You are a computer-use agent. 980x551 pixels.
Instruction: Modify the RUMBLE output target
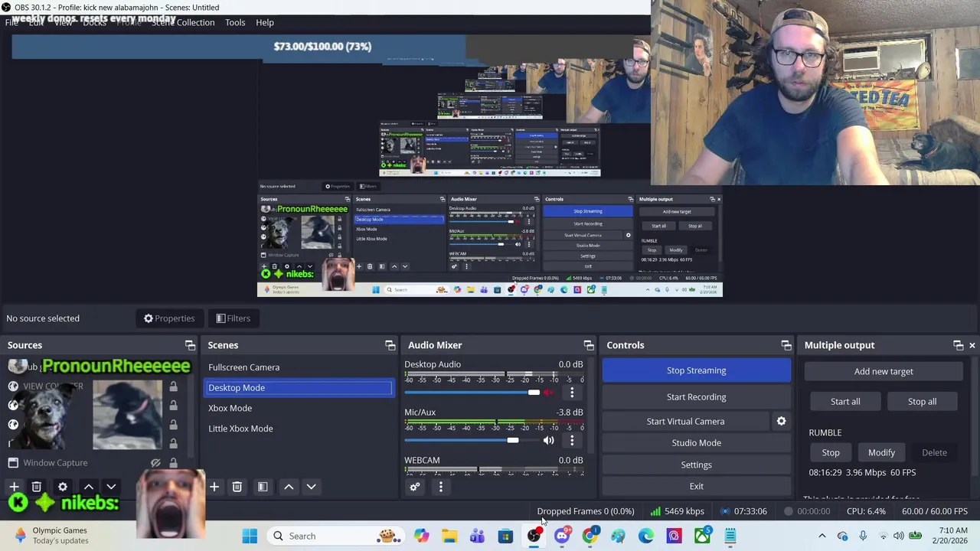(881, 452)
